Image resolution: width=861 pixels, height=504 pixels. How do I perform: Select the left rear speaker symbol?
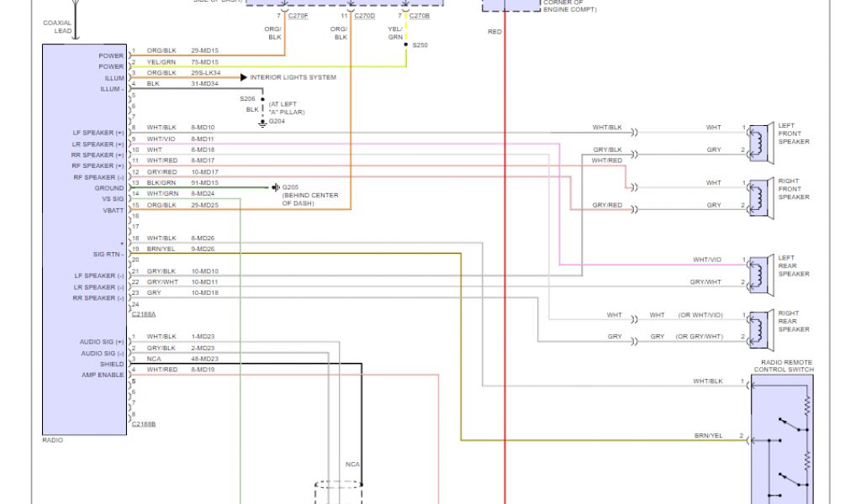point(760,272)
